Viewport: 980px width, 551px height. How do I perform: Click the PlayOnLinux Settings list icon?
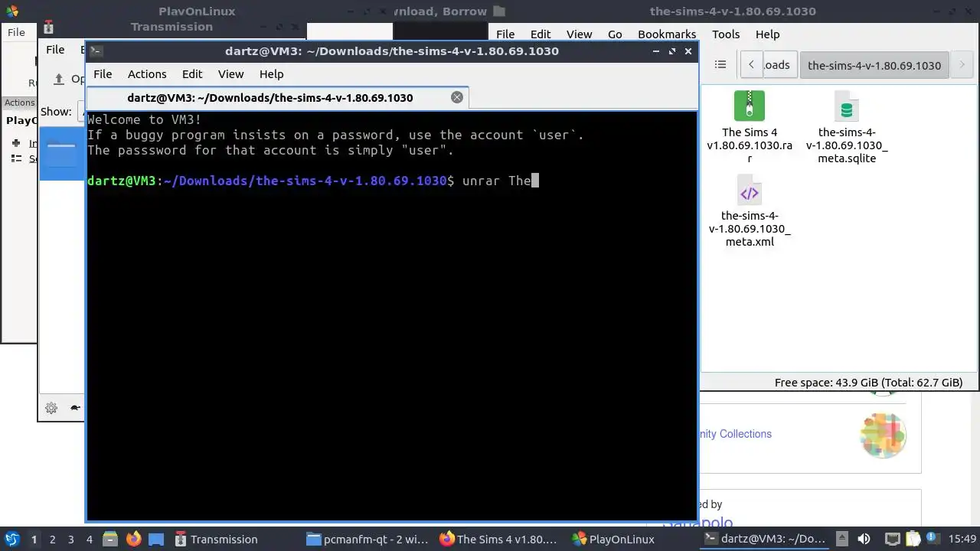click(x=16, y=158)
